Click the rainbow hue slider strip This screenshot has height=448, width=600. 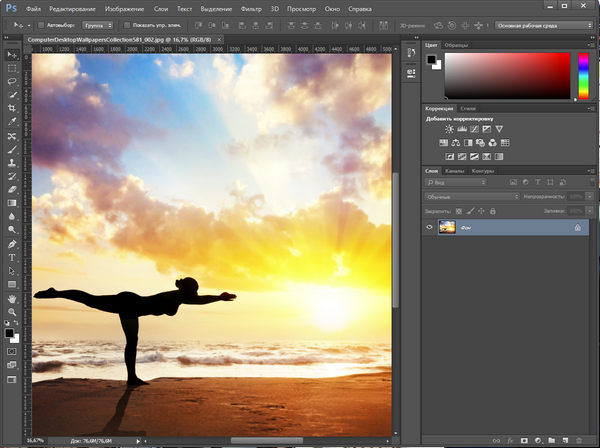584,75
